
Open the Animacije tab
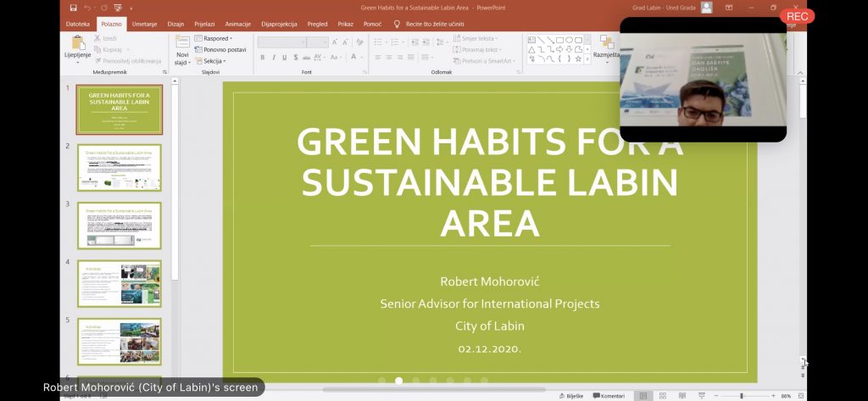click(238, 25)
